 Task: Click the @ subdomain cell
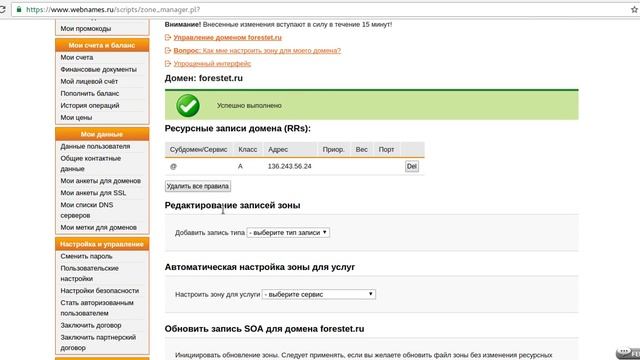click(173, 167)
